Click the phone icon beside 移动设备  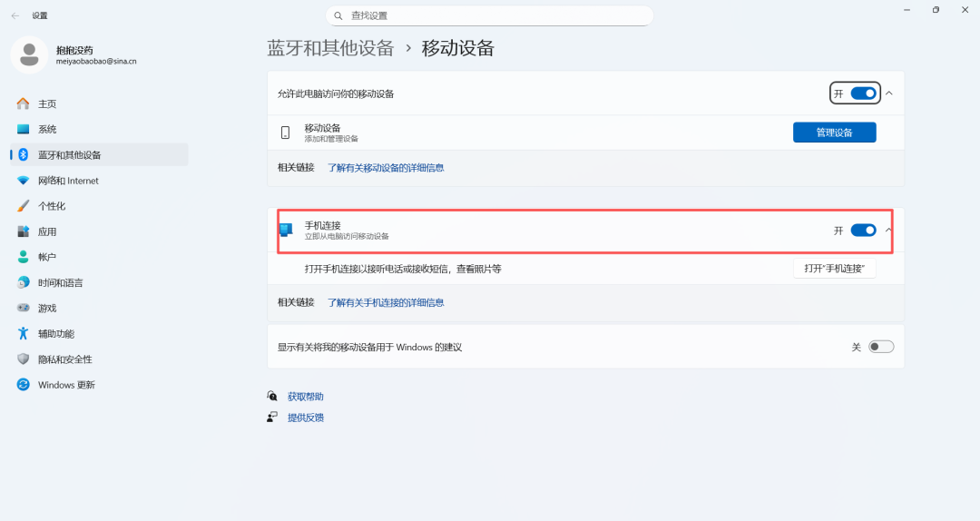286,133
